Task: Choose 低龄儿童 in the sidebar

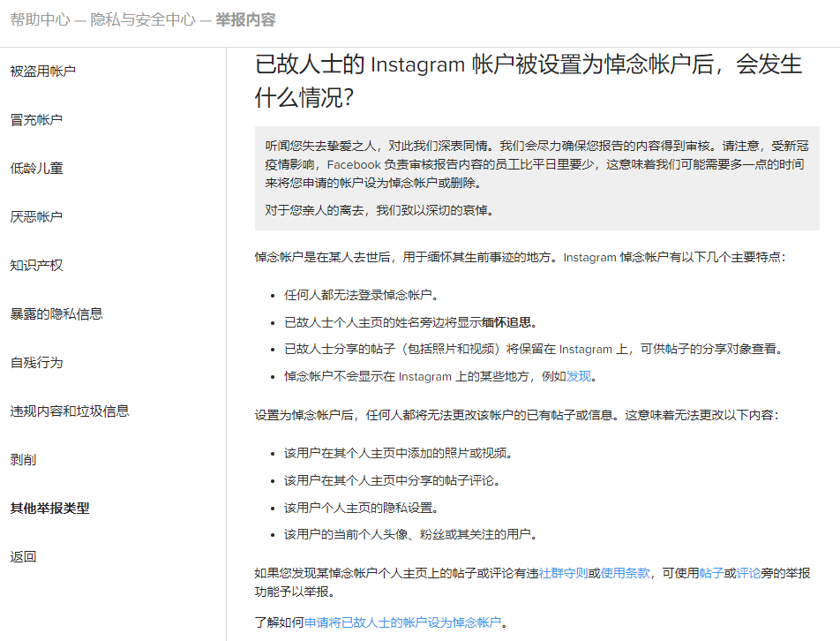Action: 36,169
